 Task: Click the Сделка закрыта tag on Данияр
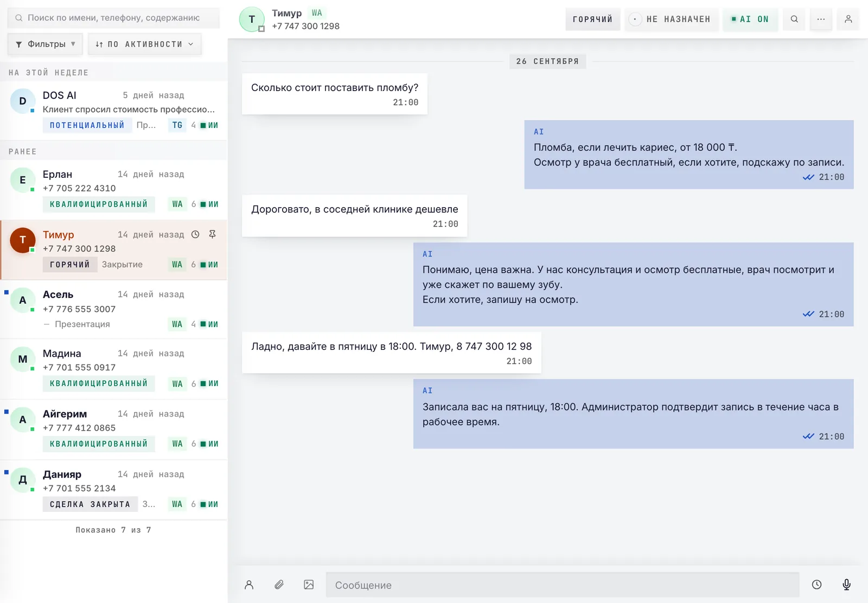[90, 504]
